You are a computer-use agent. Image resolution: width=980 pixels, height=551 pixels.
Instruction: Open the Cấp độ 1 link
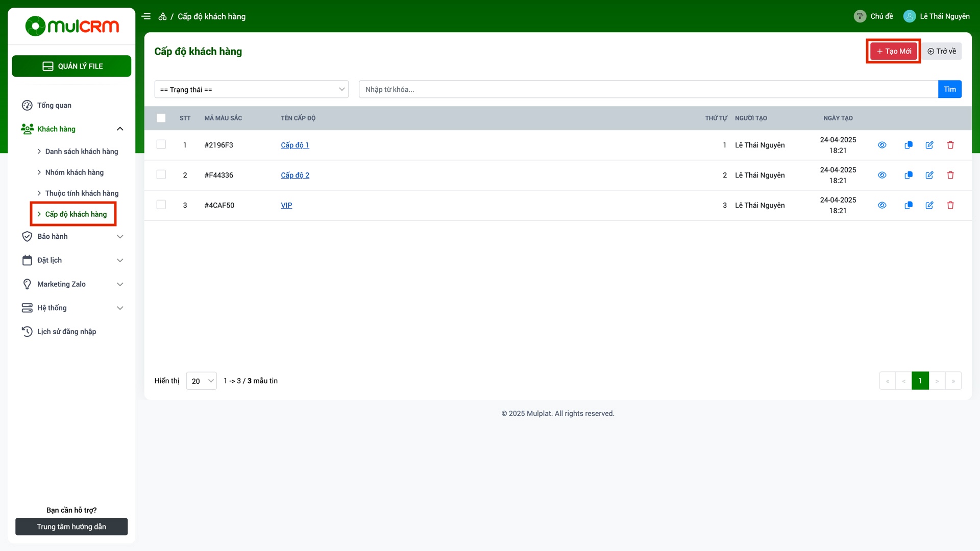tap(295, 145)
